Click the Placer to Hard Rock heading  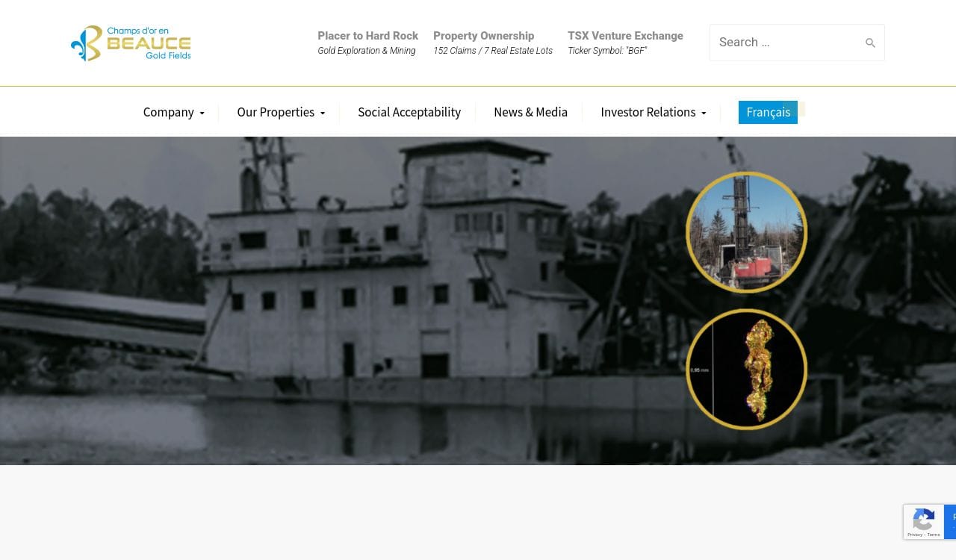[x=367, y=36]
